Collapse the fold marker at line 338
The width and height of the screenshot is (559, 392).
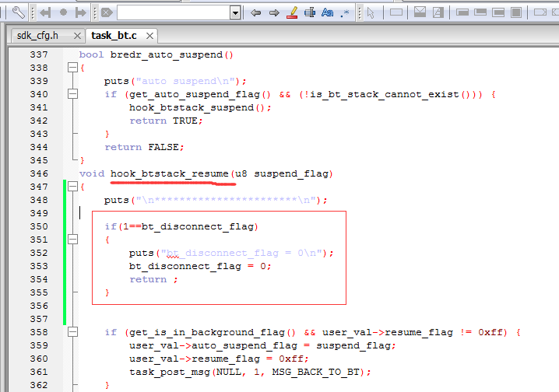(72, 68)
